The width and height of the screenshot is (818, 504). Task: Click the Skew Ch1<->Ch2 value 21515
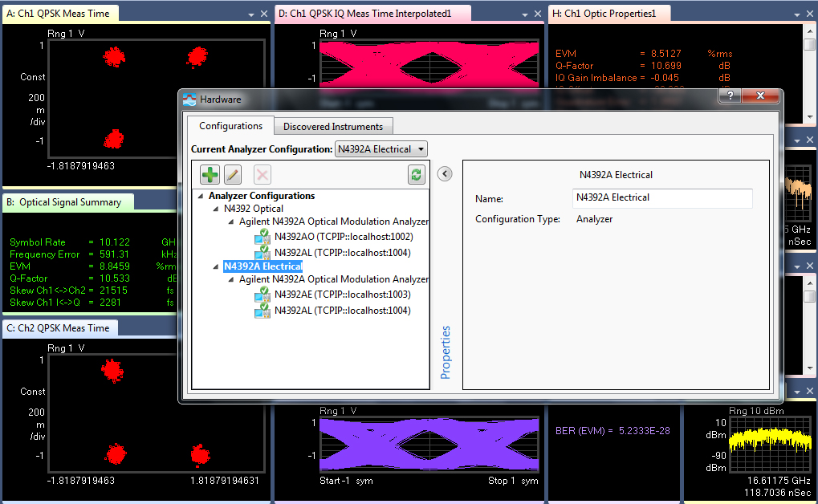(113, 291)
